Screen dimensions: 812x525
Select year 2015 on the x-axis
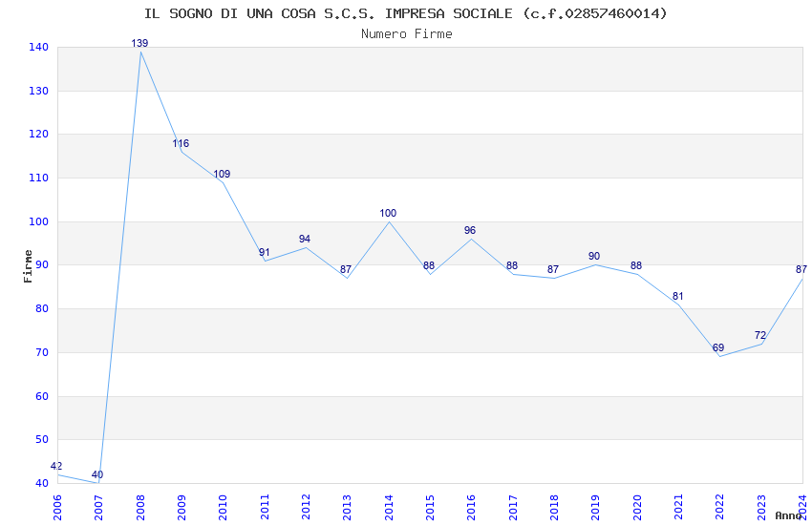(430, 507)
